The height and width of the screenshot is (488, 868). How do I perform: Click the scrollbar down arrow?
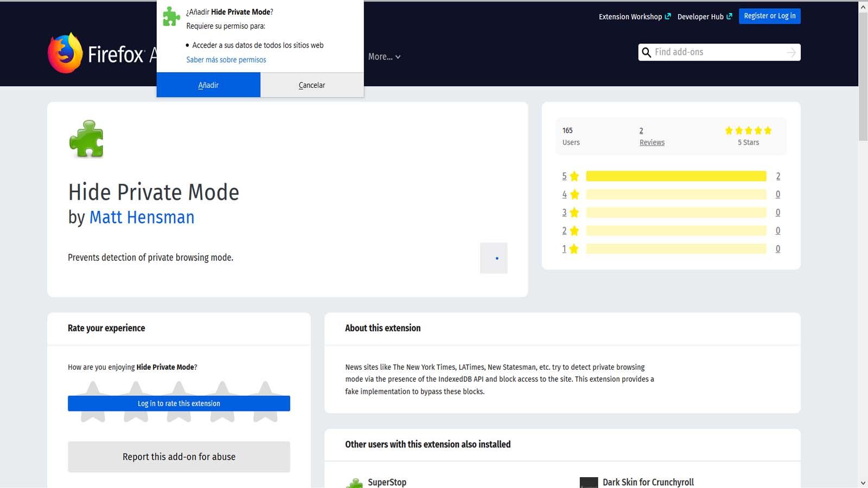click(x=863, y=483)
